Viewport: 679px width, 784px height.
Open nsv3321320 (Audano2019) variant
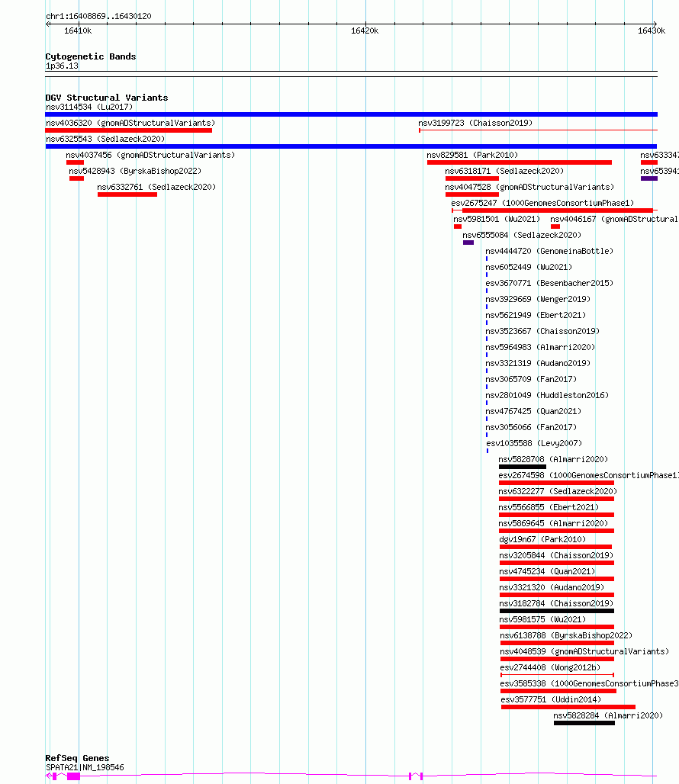coord(552,587)
